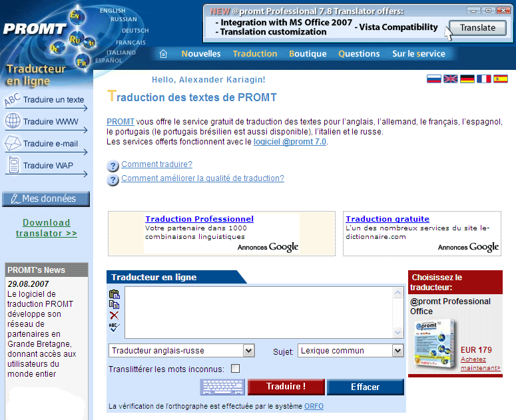Clear text with the red X icon
Viewport: 516px width, 420px height.
click(115, 315)
